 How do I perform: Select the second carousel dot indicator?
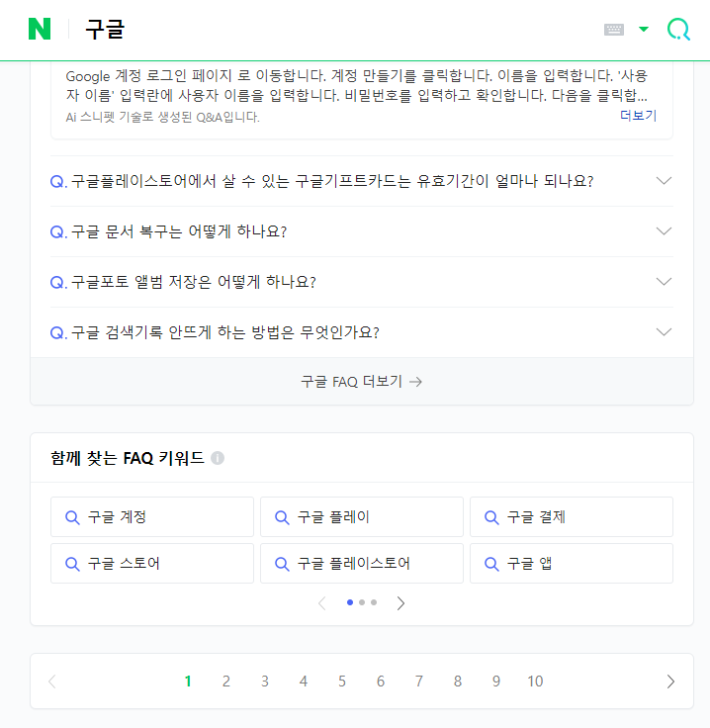coord(362,602)
